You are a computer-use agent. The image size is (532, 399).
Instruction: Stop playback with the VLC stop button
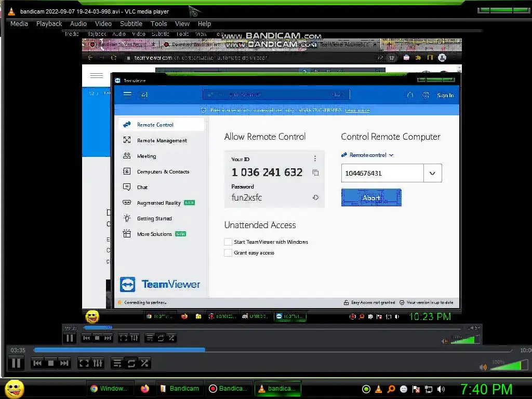(51, 363)
